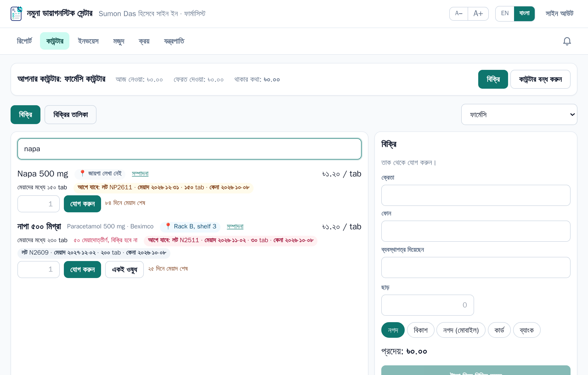Open the ইনভয়েস tab
Viewport: 588px width, 375px height.
88,41
